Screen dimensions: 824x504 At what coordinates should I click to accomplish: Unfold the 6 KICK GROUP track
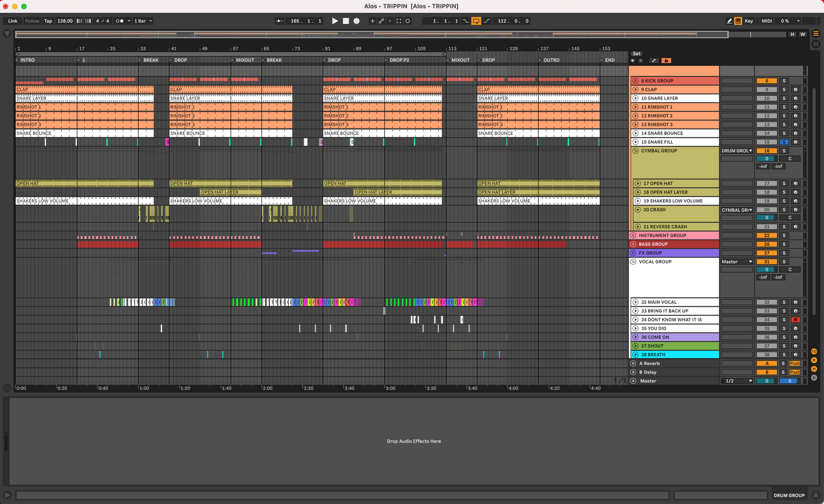[x=635, y=81]
